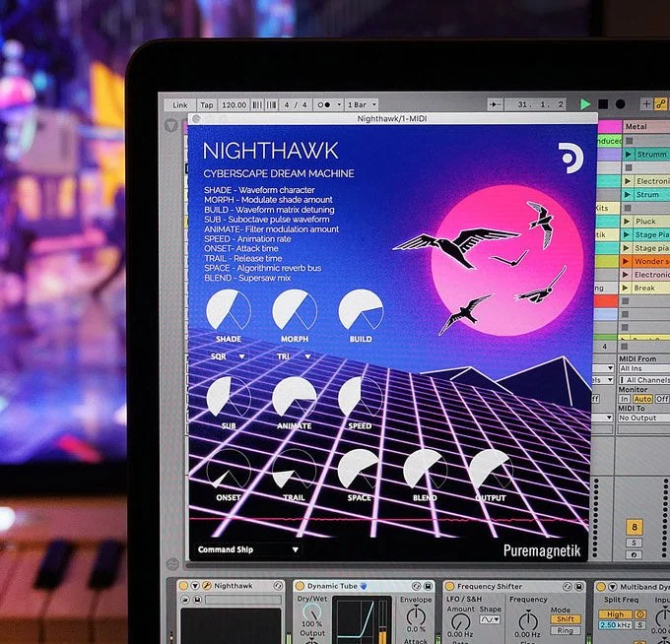The image size is (670, 644).
Task: Open the LFO Shape waveform dropdown
Action: click(x=490, y=619)
